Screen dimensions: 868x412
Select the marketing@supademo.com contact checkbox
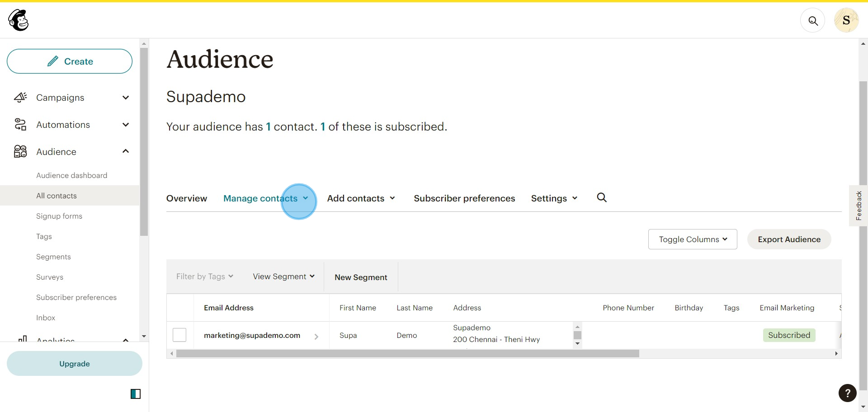pos(179,335)
